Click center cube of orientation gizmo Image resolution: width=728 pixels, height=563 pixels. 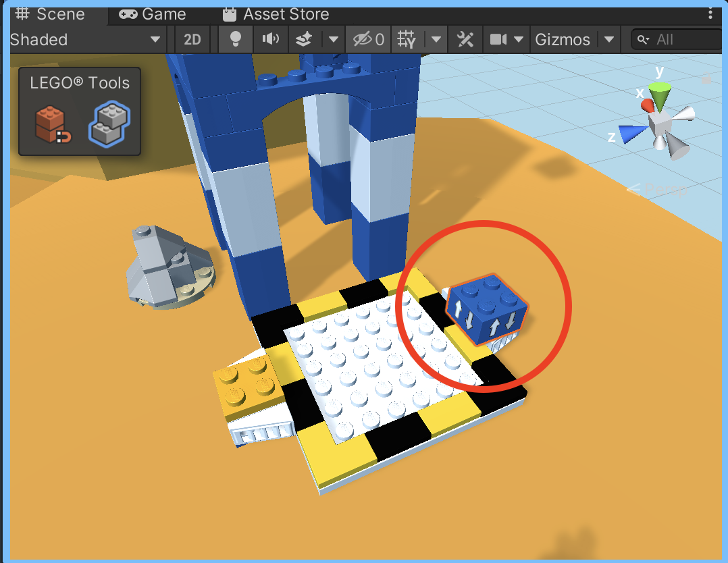click(660, 123)
